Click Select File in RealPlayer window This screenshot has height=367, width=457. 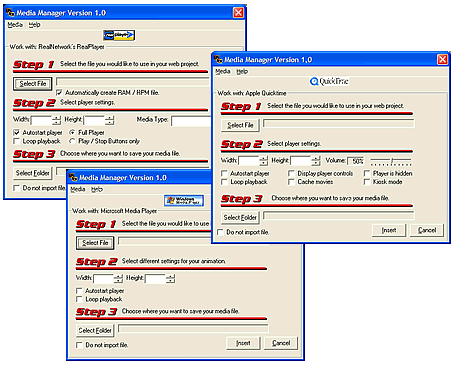point(33,84)
